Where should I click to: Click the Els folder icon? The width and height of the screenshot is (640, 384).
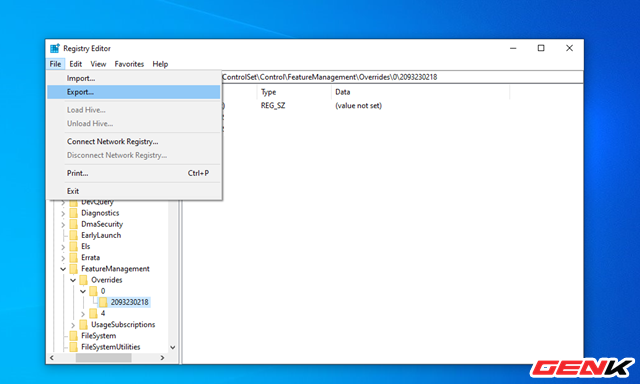[73, 246]
